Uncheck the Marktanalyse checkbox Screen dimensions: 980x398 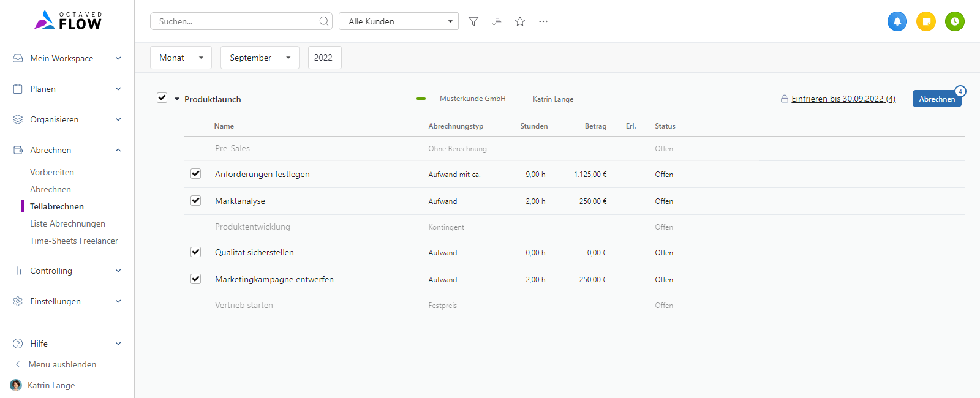pyautogui.click(x=195, y=200)
